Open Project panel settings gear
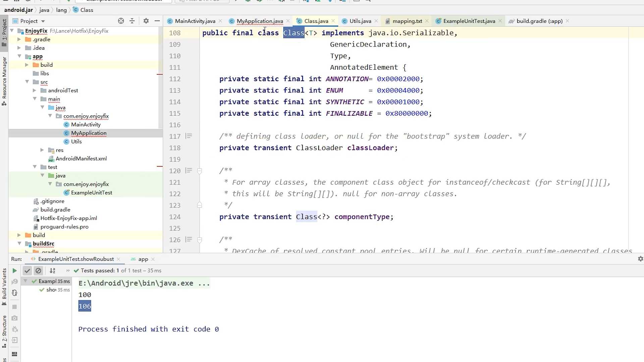The height and width of the screenshot is (362, 644). pyautogui.click(x=146, y=21)
